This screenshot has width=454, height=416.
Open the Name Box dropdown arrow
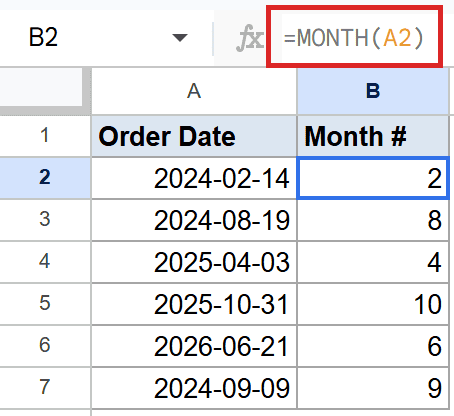[x=180, y=38]
